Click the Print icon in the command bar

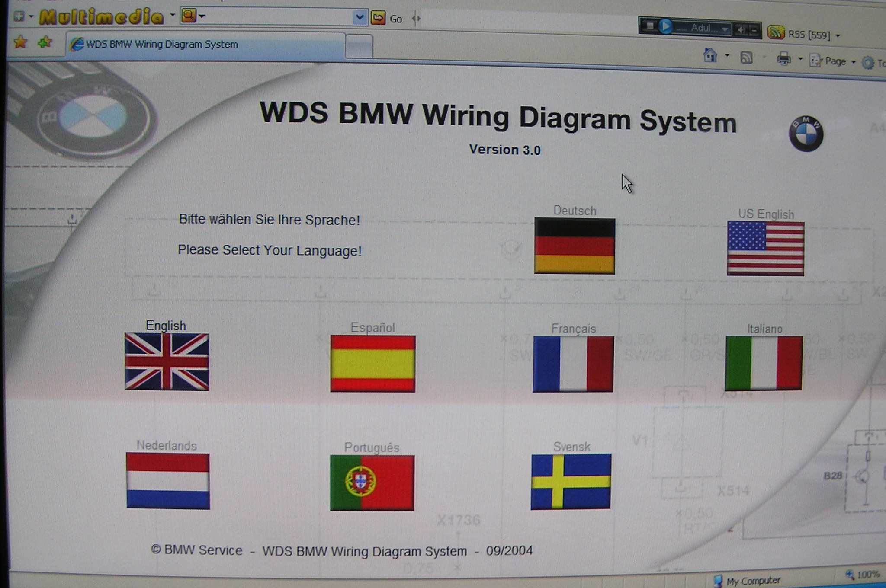click(784, 58)
